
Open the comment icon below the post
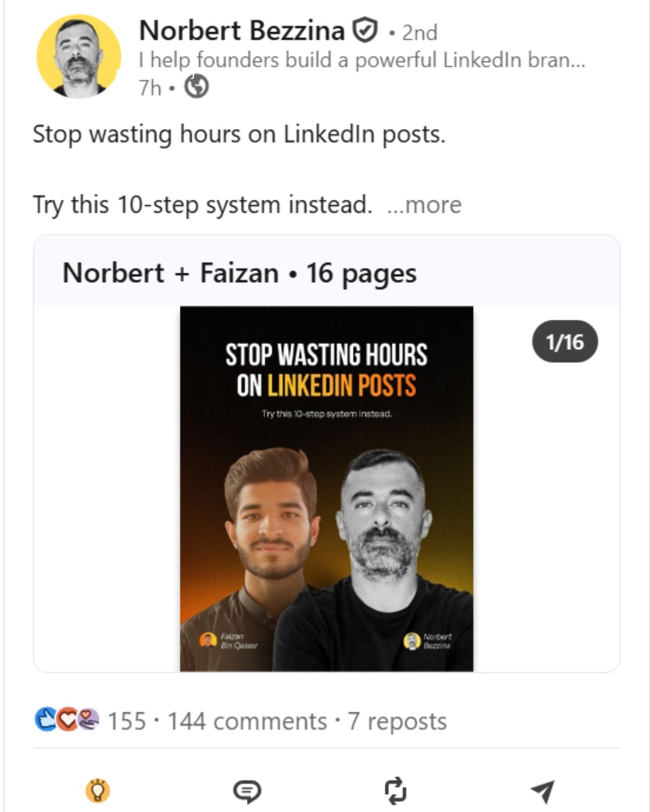click(247, 791)
